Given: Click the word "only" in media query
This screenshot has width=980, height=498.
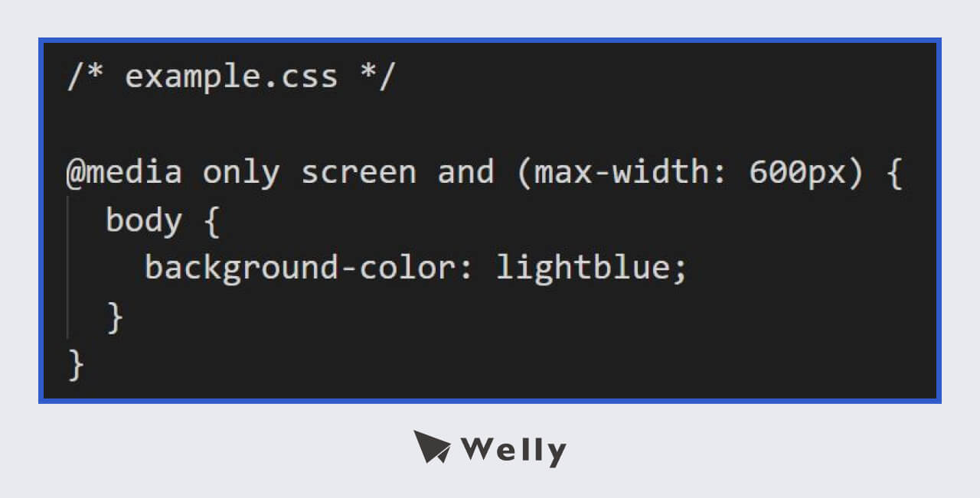Looking at the screenshot, I should tap(241, 173).
